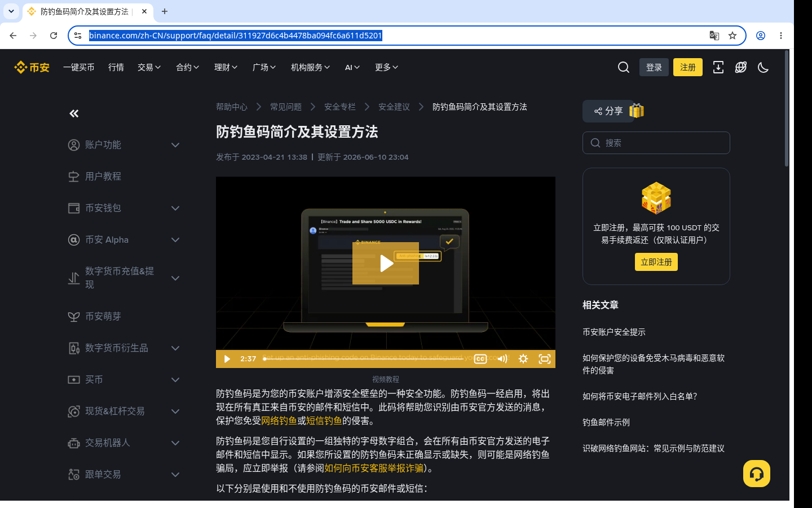Open the 更多 header menu
Screen dimensions: 812x508
coord(387,67)
